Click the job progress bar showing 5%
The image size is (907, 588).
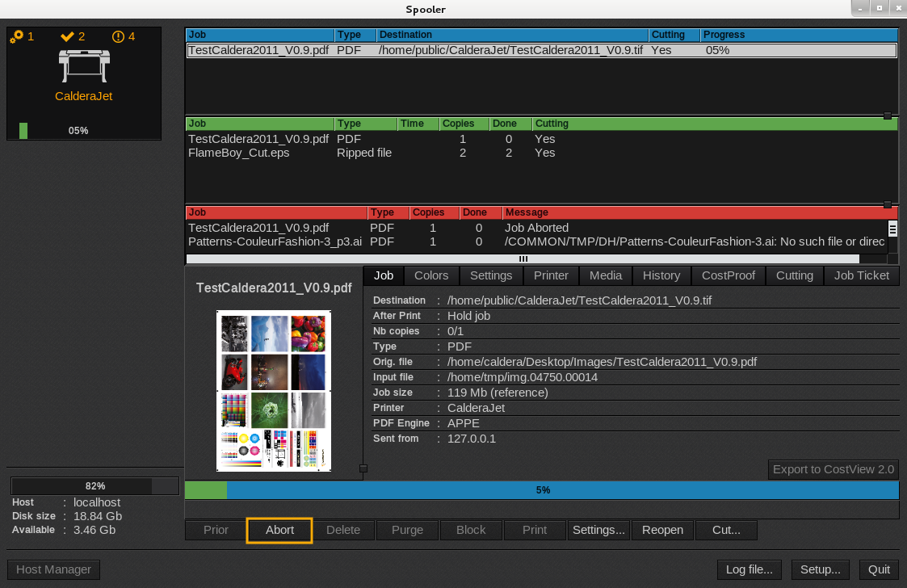click(x=542, y=490)
